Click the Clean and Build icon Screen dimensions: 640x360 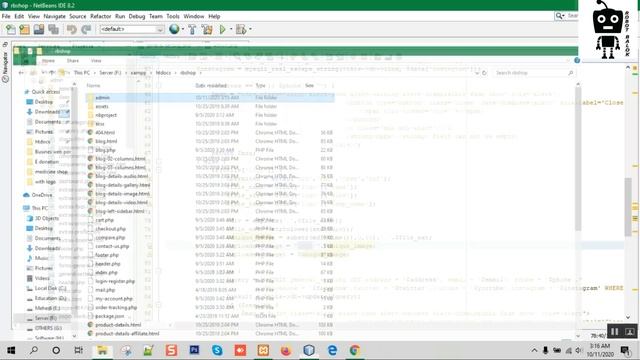click(207, 29)
